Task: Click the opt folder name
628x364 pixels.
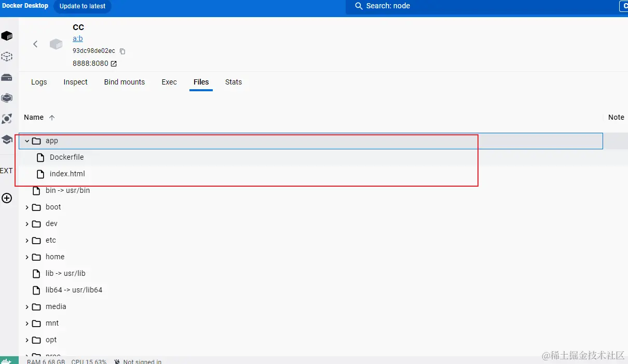Action: coord(51,340)
